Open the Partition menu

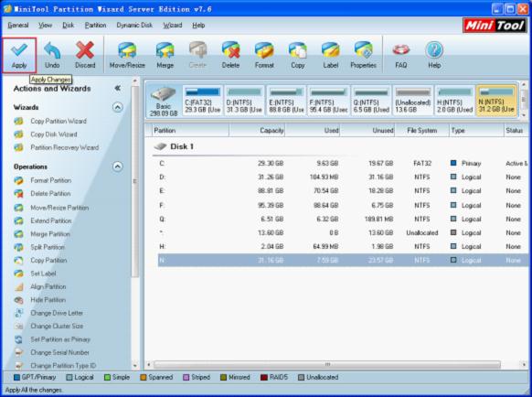[x=95, y=26]
